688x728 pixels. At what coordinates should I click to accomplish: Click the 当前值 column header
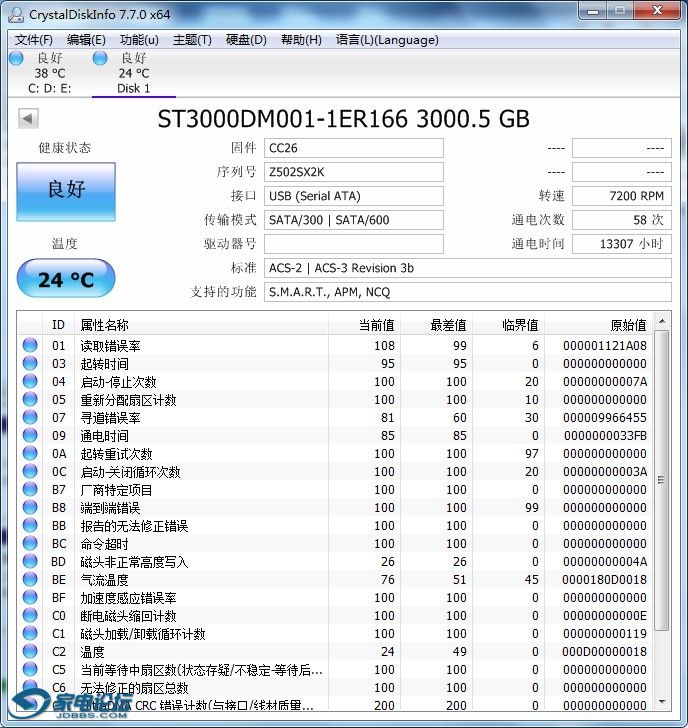point(364,325)
